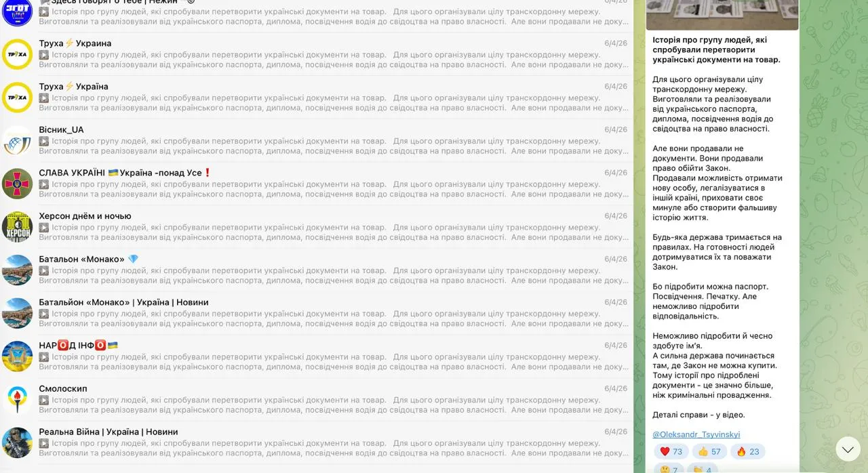Click the Батальон «Монако» avatar picture
The image size is (868, 473).
(17, 270)
